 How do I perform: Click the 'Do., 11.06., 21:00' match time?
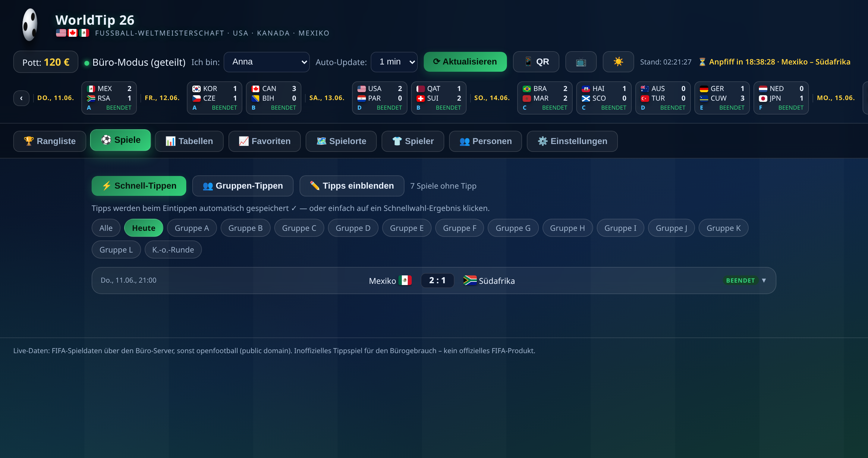click(x=128, y=280)
